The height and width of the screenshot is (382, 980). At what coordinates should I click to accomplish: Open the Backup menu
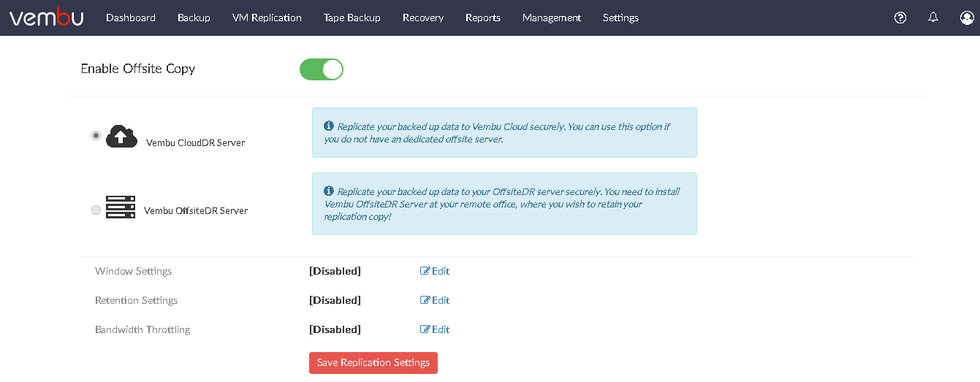(x=194, y=18)
